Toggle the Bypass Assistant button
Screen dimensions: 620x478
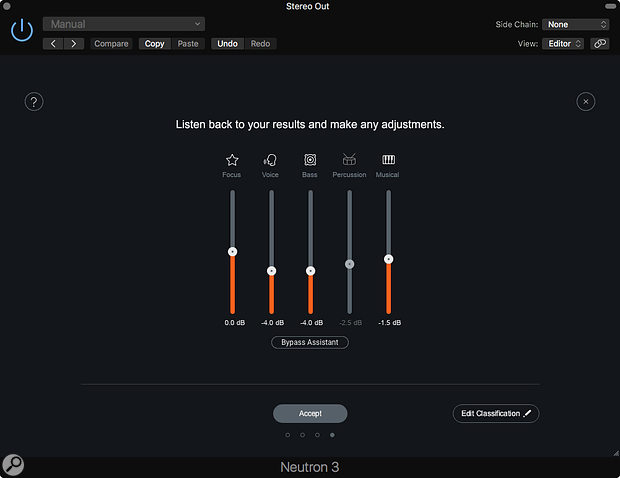310,342
